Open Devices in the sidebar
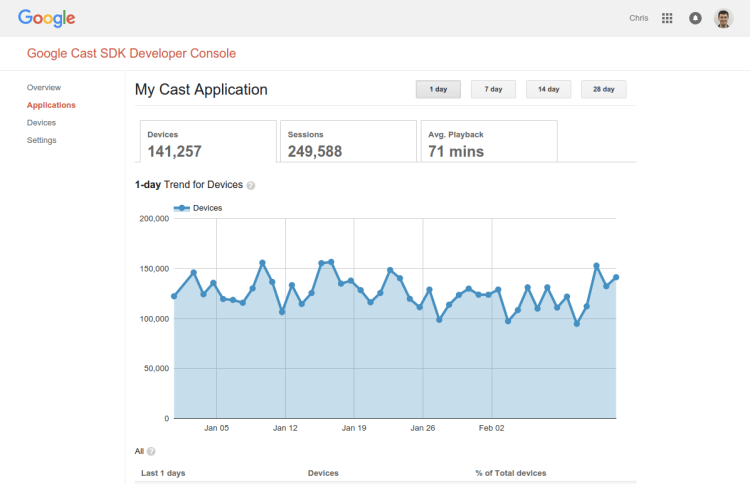This screenshot has height=484, width=750. pos(41,123)
